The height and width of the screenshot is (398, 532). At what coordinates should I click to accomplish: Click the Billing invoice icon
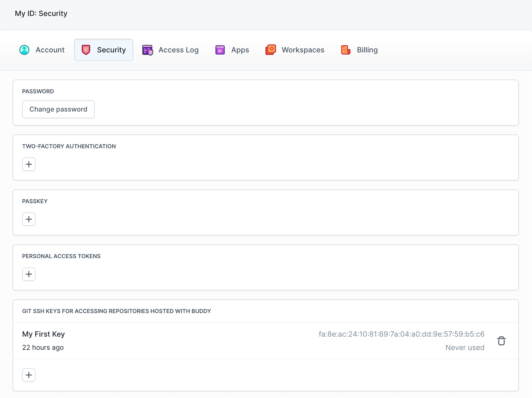tap(346, 50)
